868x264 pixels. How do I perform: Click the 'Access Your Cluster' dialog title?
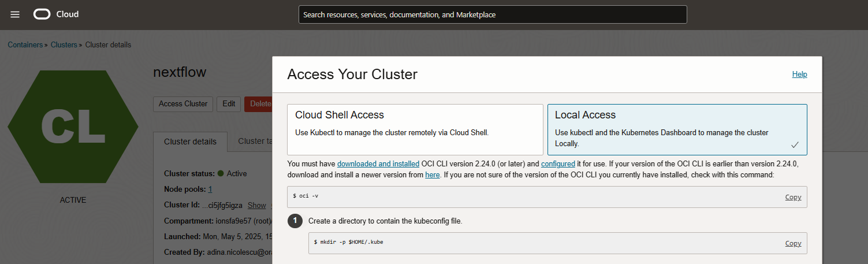tap(352, 75)
